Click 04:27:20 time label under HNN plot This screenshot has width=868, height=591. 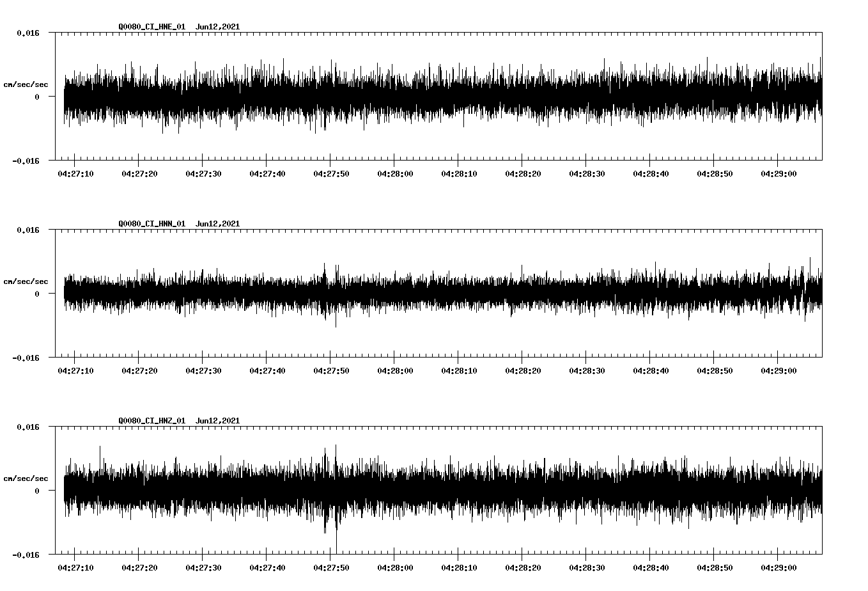pos(139,370)
